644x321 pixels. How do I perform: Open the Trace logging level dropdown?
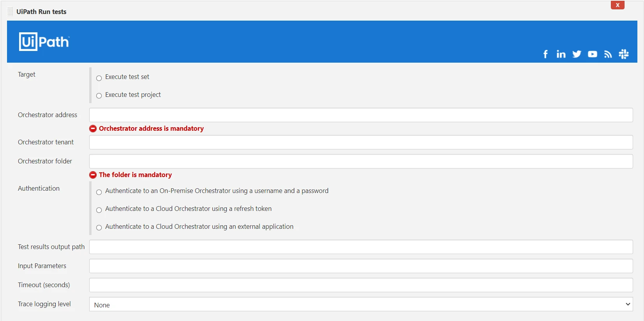361,304
